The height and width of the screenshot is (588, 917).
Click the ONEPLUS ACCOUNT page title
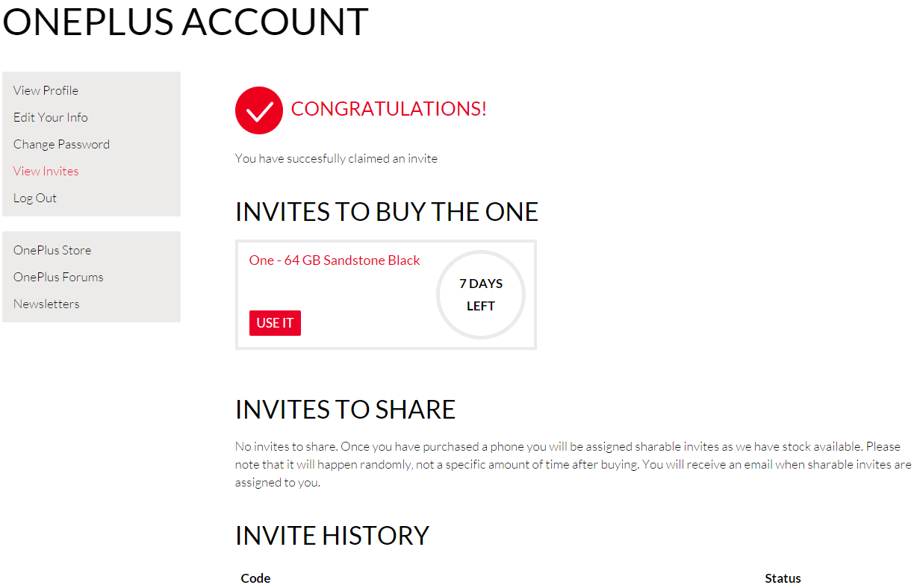coord(185,21)
